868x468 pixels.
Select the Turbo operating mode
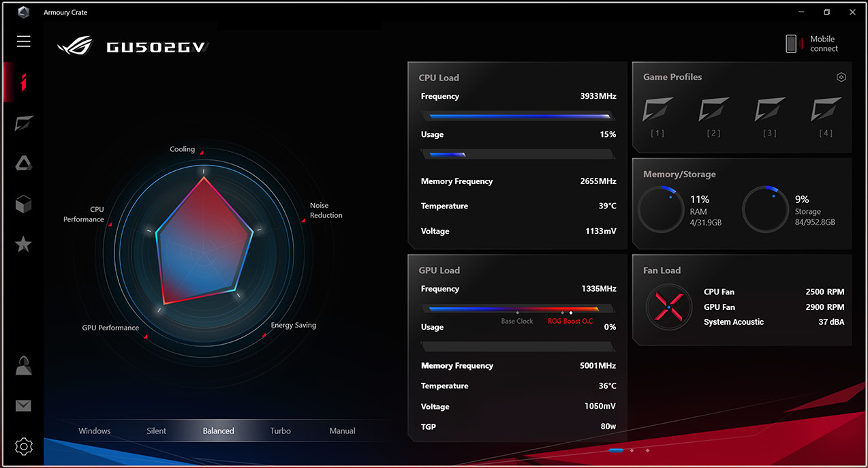click(x=280, y=431)
